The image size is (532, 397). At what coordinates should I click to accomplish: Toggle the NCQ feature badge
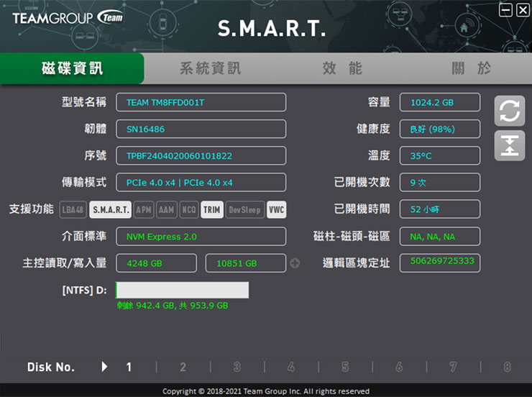[189, 210]
